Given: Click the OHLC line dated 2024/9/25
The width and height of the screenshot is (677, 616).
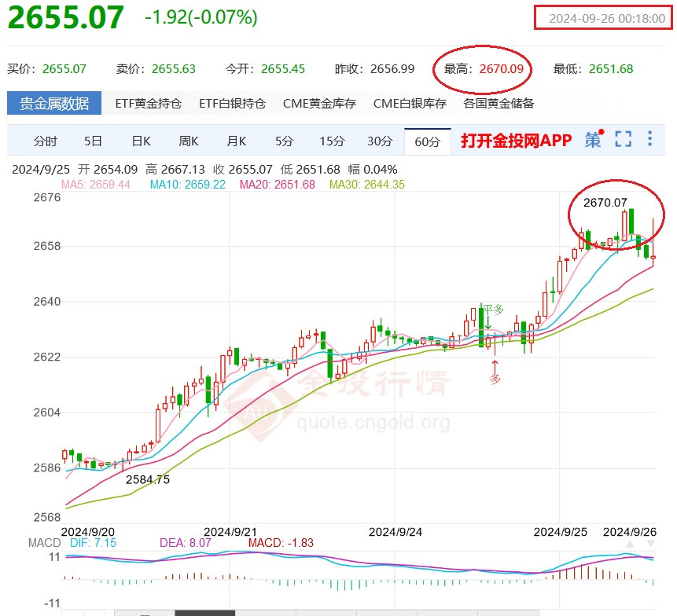Looking at the screenshot, I should (x=204, y=170).
